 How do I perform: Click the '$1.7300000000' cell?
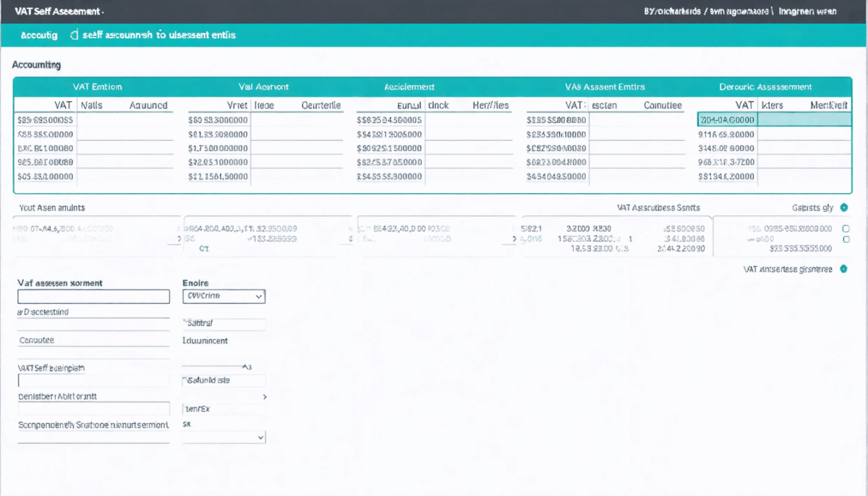point(218,147)
